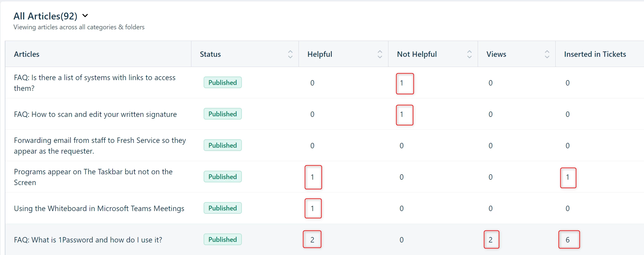Expand the All Articles(92) dropdown chevron

pyautogui.click(x=85, y=16)
